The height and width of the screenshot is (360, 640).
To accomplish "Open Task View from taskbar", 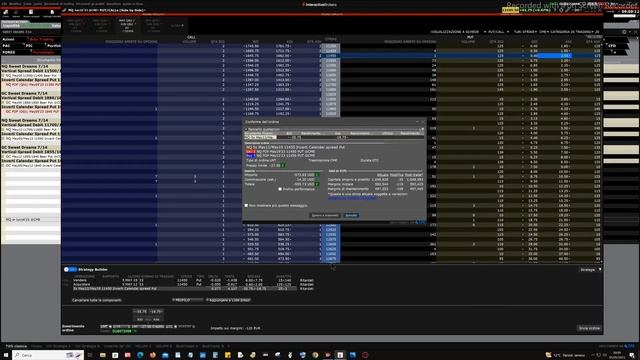I will [90, 355].
